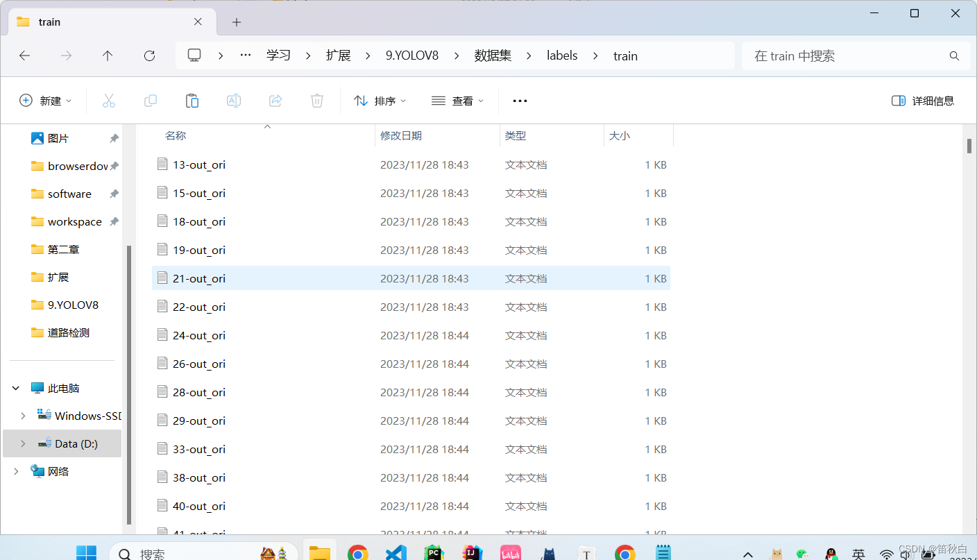The width and height of the screenshot is (977, 560).
Task: Click the Delete trash icon
Action: 317,101
